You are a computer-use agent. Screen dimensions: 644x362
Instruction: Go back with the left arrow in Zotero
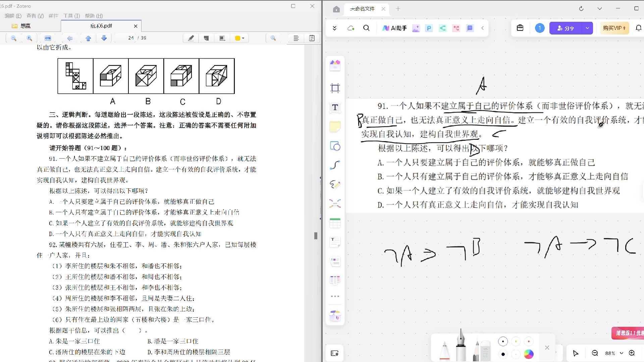tap(70, 38)
